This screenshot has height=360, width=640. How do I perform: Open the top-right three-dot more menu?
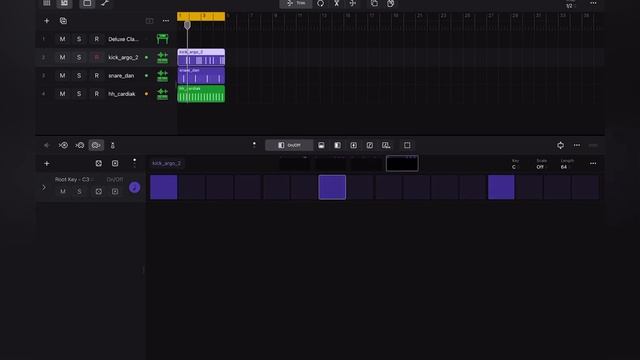[593, 3]
